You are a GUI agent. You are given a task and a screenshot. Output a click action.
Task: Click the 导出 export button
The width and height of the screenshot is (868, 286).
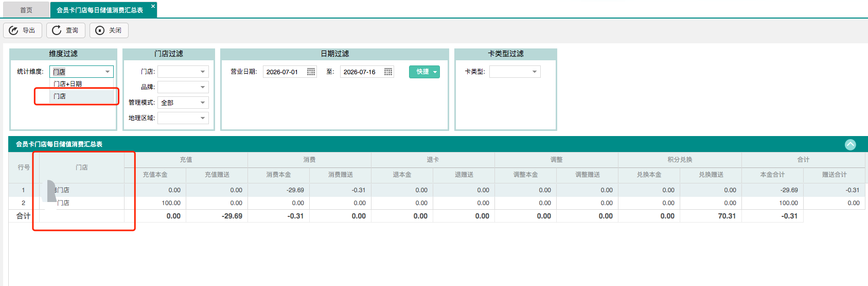(x=22, y=30)
